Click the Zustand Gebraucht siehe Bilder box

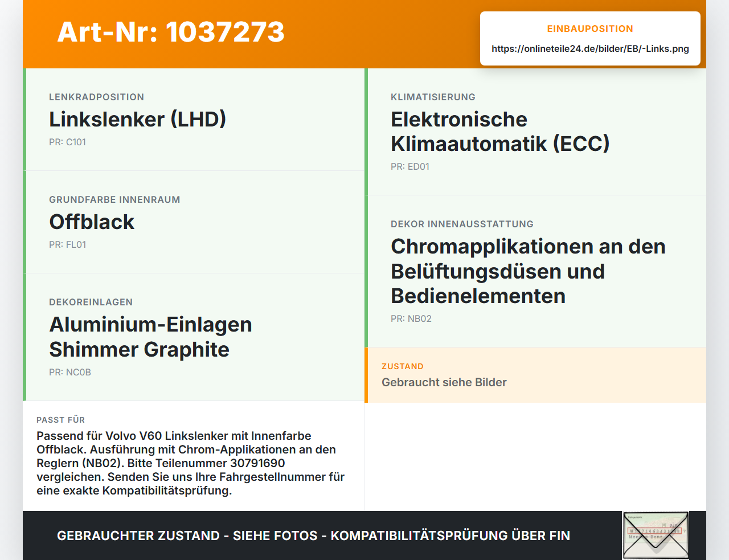535,375
